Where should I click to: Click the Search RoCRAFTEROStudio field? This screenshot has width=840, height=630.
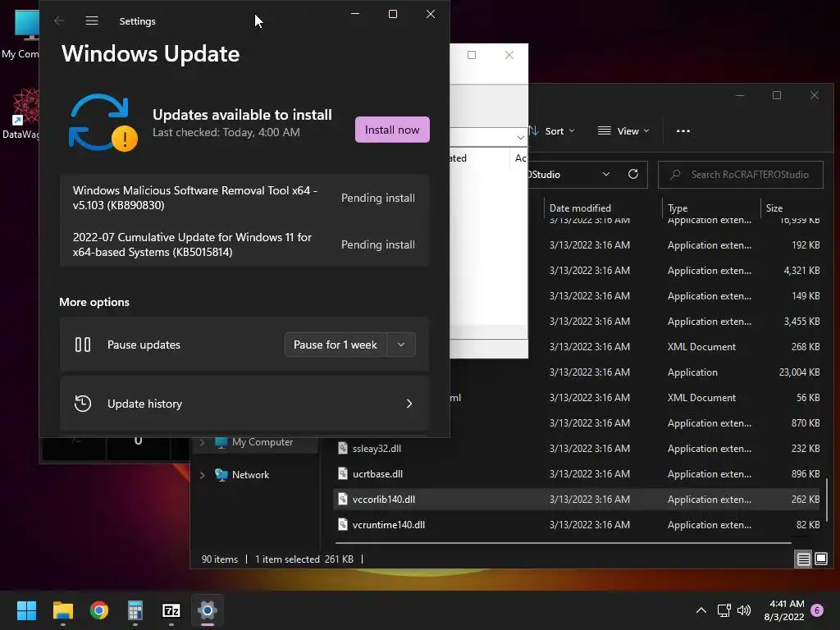[741, 175]
